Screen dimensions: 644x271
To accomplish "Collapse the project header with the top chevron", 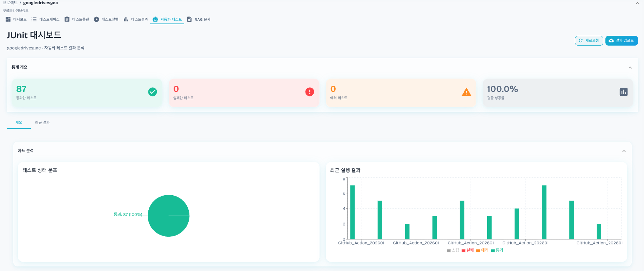I will pyautogui.click(x=638, y=3).
